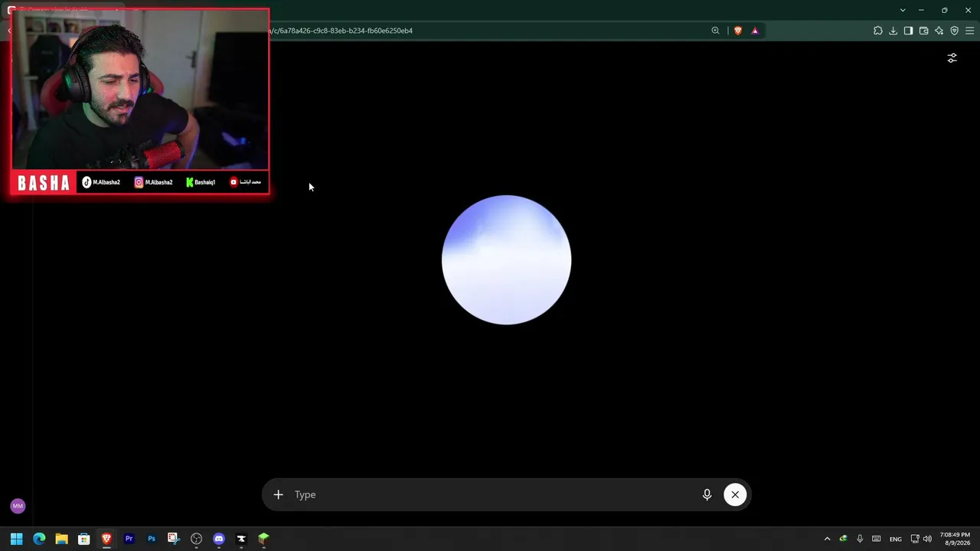The image size is (980, 551).
Task: Expand the tab search chevron
Action: [x=903, y=10]
